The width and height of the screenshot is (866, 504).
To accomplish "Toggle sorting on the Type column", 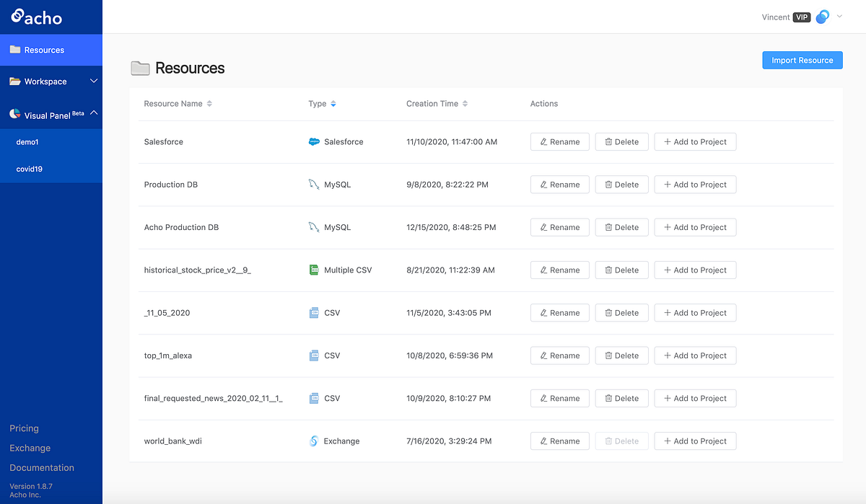I will 333,103.
